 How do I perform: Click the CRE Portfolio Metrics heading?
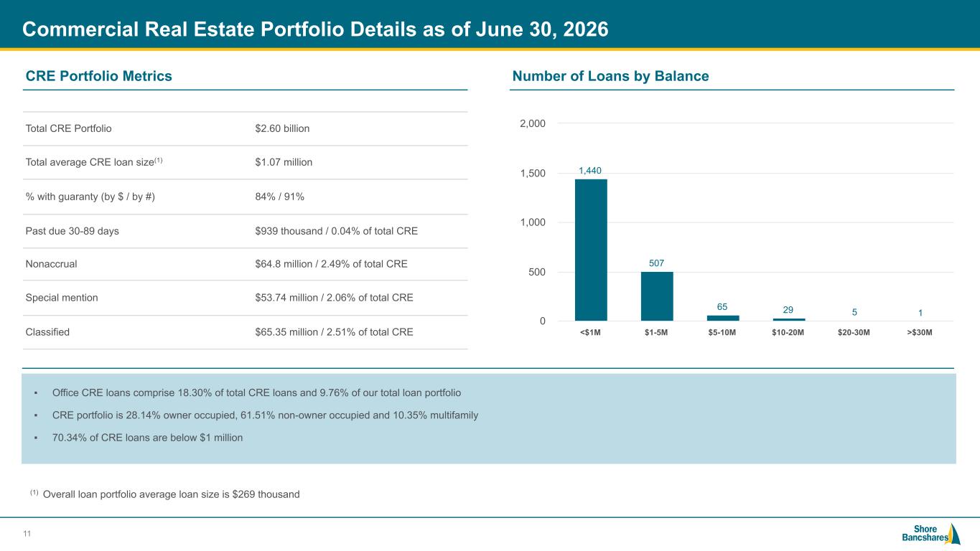[x=99, y=76]
